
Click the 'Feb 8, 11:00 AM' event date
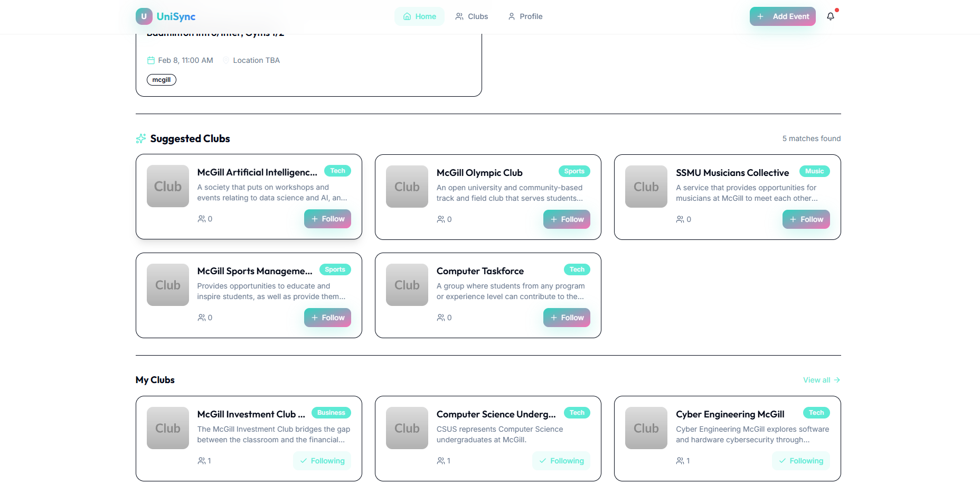point(186,60)
